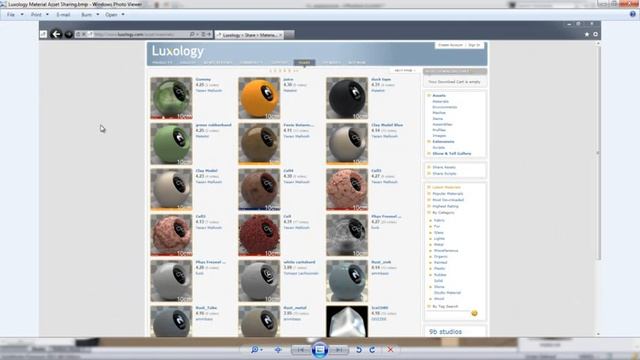Click search magnifier in address bar

click(x=192, y=35)
